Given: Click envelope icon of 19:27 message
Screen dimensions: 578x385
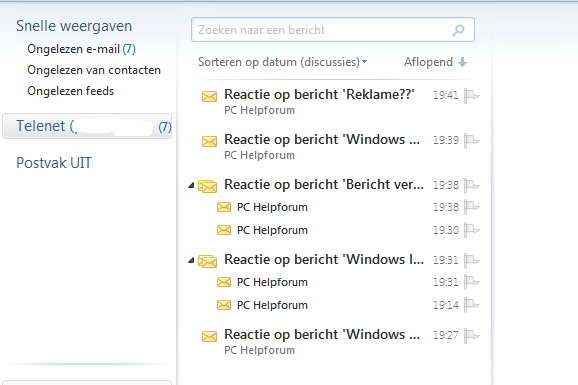Looking at the screenshot, I should 209,336.
